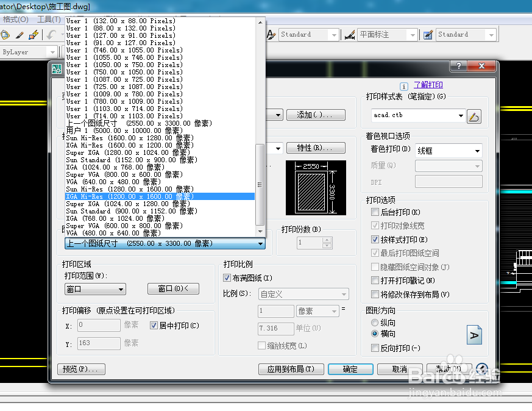Viewport: 532px width, 411px height.
Task: Open 格式(O) menu
Action: (15, 20)
